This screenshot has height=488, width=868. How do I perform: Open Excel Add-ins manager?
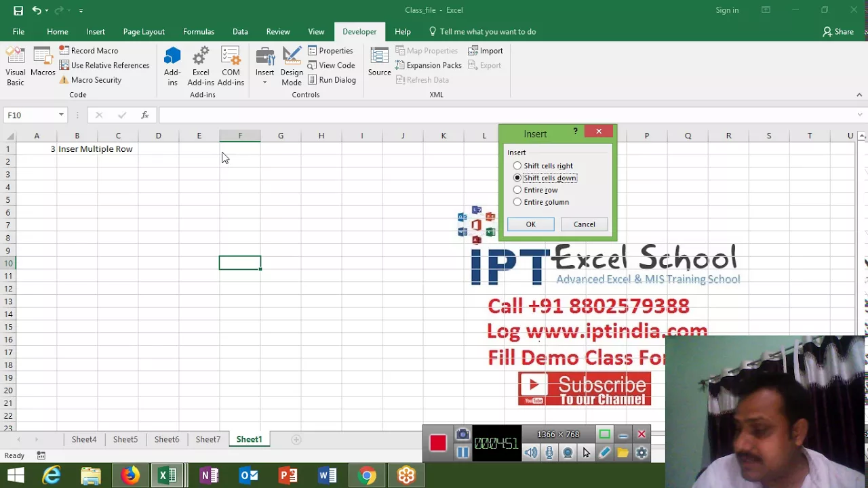pyautogui.click(x=201, y=66)
